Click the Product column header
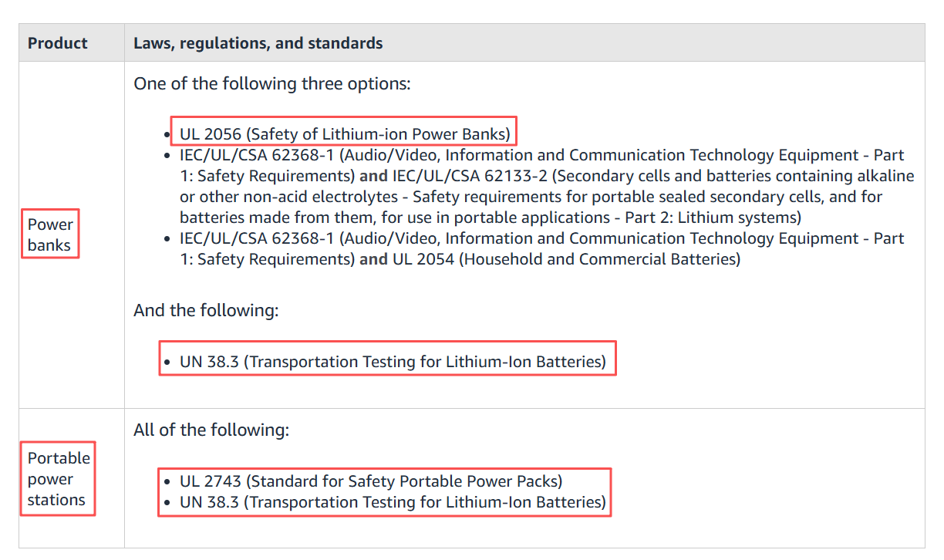Screen dimensions: 944x560 [x=58, y=43]
